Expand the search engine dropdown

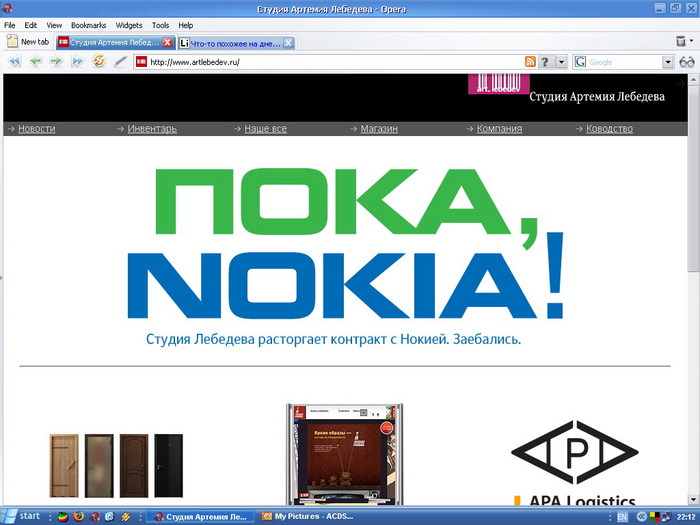pos(668,62)
